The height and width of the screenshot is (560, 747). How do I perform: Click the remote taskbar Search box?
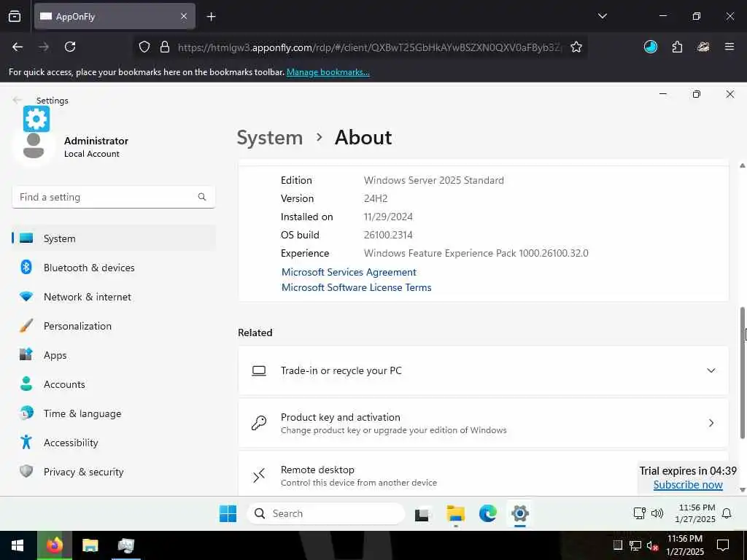pyautogui.click(x=326, y=513)
